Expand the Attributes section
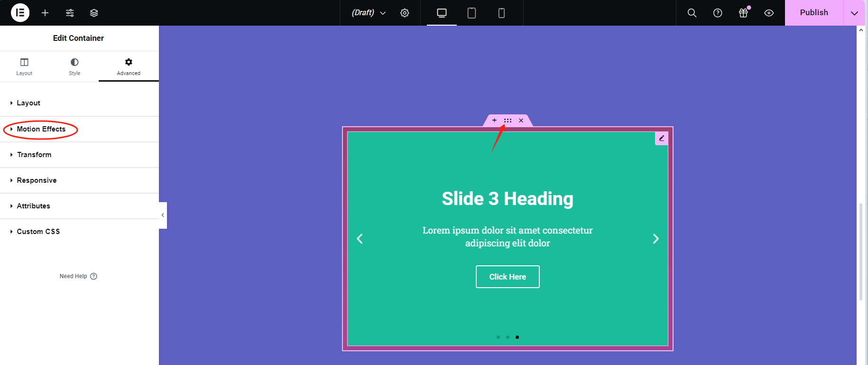This screenshot has height=365, width=868. click(79, 206)
